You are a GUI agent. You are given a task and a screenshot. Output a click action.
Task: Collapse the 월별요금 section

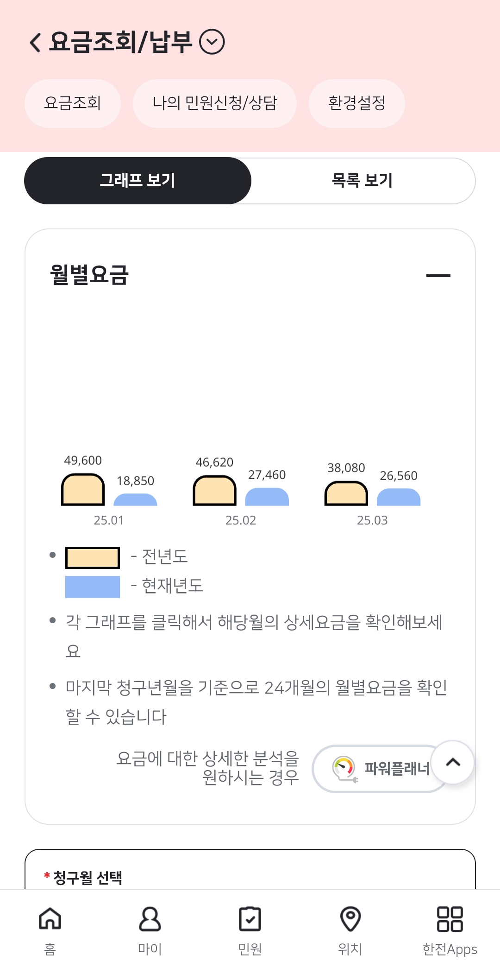point(438,276)
